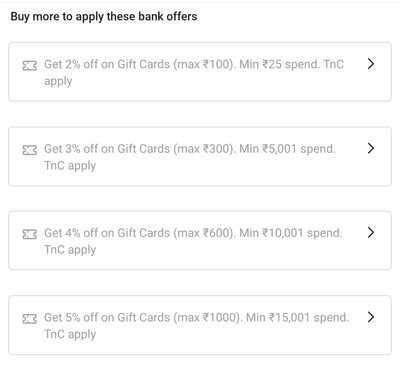
Task: Open the 'Get 5% off on Gift Cards' text
Action: click(x=107, y=317)
